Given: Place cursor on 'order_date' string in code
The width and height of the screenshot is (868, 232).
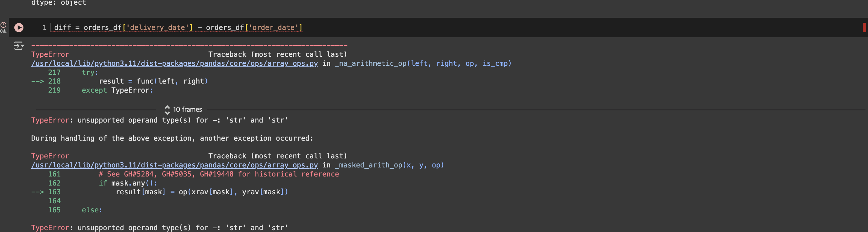Looking at the screenshot, I should click(x=273, y=27).
